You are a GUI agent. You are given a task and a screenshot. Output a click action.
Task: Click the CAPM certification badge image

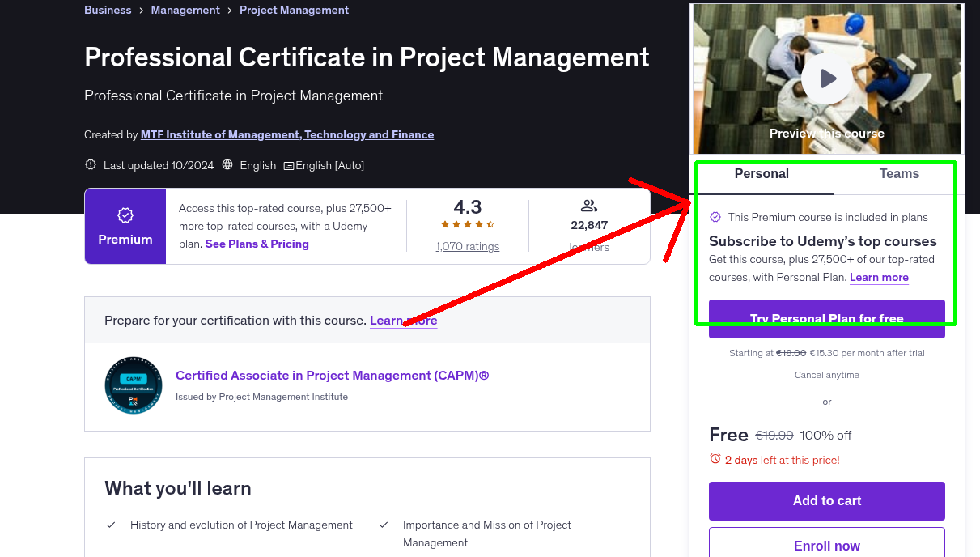[134, 385]
